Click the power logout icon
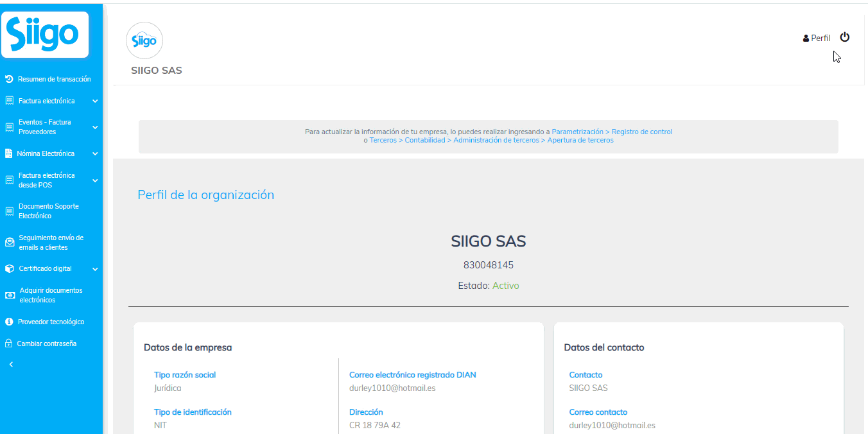 click(x=845, y=37)
